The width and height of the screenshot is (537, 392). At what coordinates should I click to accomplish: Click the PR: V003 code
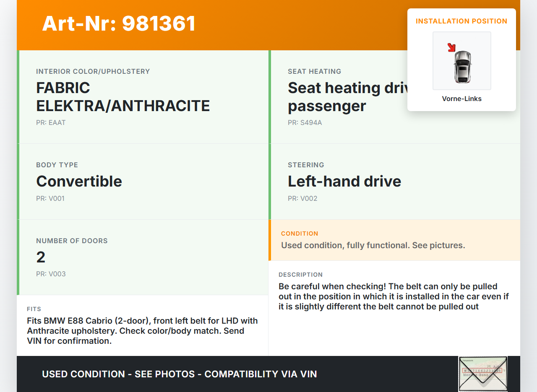(51, 274)
